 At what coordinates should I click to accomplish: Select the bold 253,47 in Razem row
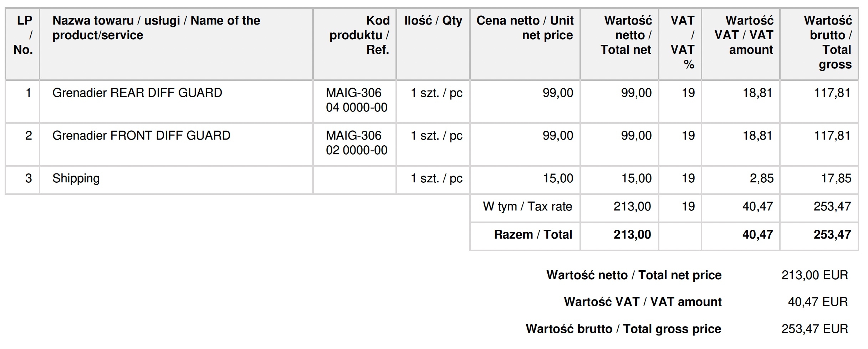click(832, 235)
